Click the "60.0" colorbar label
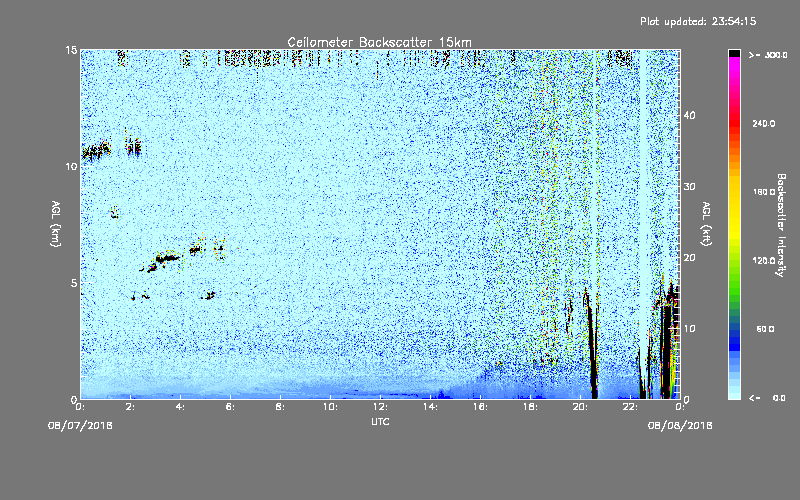This screenshot has width=800, height=500. pyautogui.click(x=766, y=329)
